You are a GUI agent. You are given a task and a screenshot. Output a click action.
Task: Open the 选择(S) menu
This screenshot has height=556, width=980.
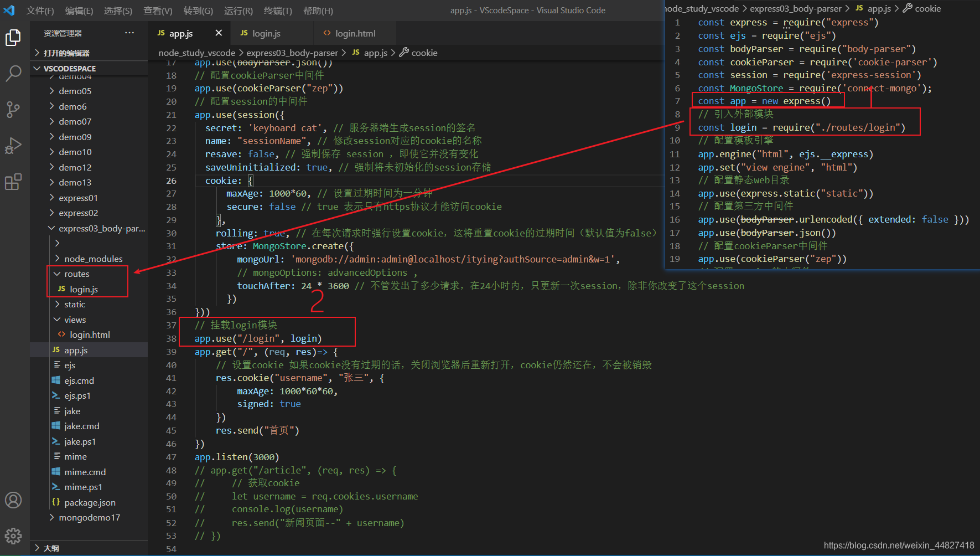pyautogui.click(x=118, y=11)
